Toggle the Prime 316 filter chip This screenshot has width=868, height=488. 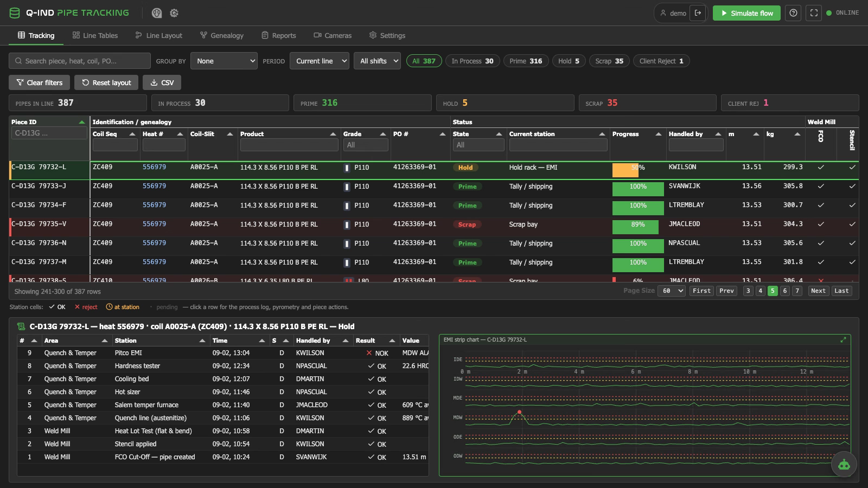(x=526, y=61)
